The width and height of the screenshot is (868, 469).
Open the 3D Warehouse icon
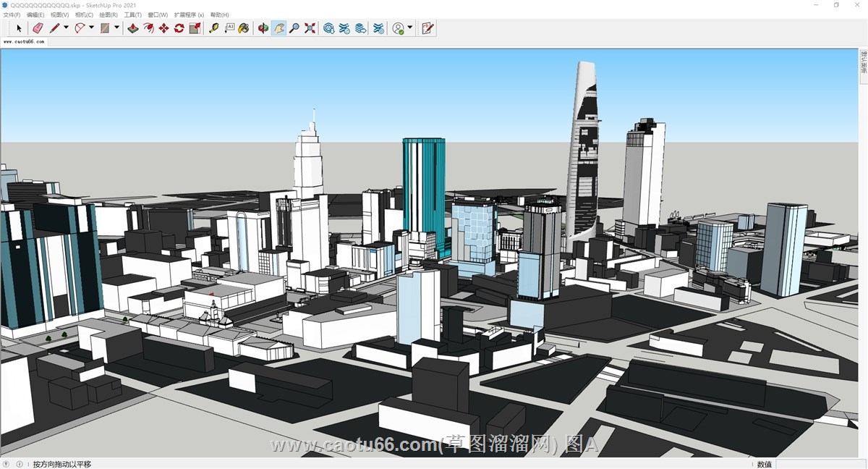(x=328, y=28)
